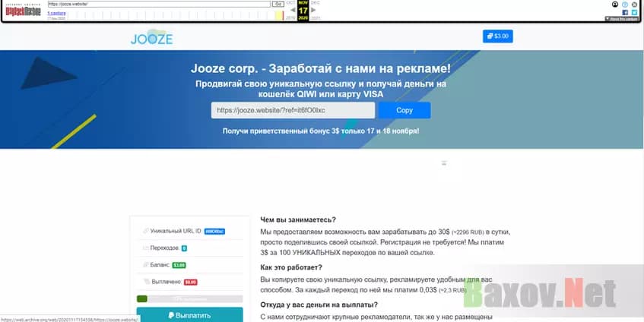
Task: Click icon beside Выплачено row
Action: click(x=147, y=282)
